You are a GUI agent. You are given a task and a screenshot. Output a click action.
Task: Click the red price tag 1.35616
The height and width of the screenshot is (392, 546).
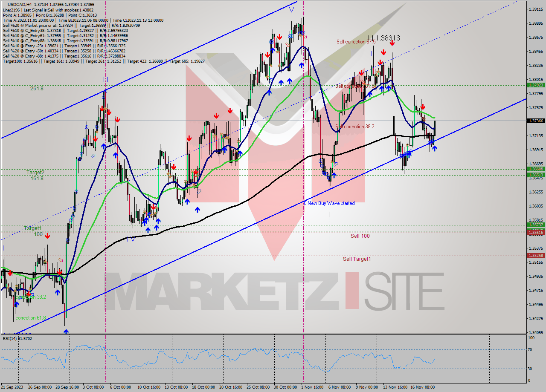[535, 232]
